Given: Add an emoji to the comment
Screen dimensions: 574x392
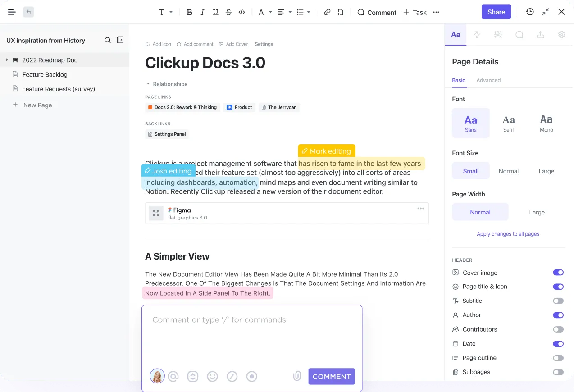Looking at the screenshot, I should 212,376.
